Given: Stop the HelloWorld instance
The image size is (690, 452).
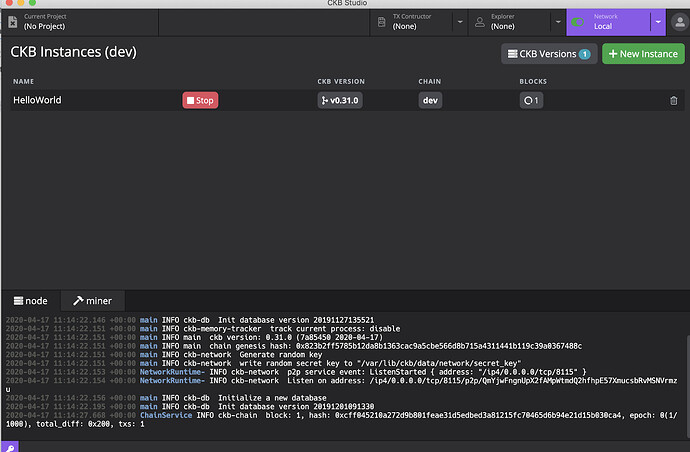Looking at the screenshot, I should click(x=200, y=100).
